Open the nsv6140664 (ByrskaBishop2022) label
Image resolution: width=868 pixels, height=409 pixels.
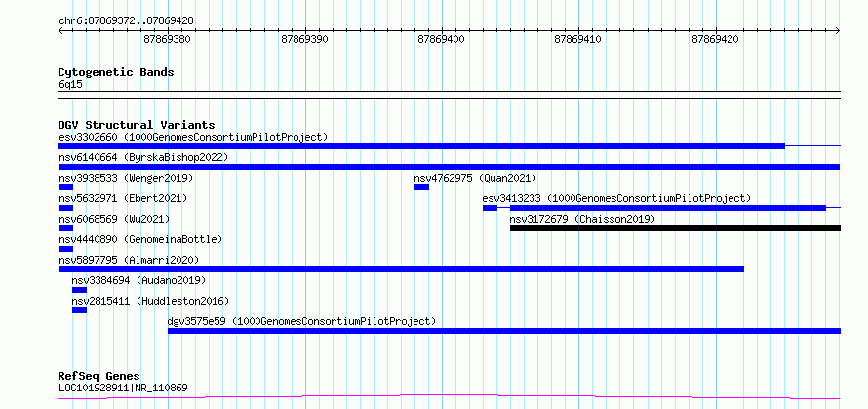[x=143, y=157]
